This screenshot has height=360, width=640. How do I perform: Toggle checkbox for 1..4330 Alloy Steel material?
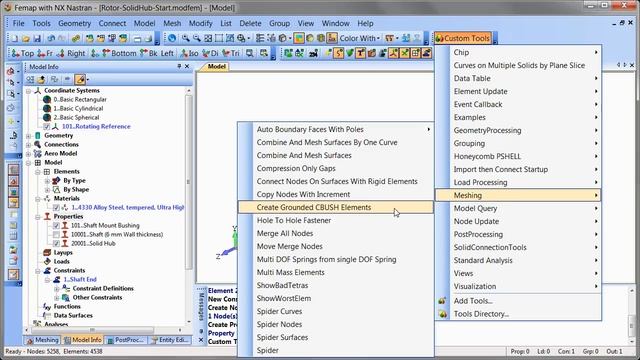tap(56, 208)
